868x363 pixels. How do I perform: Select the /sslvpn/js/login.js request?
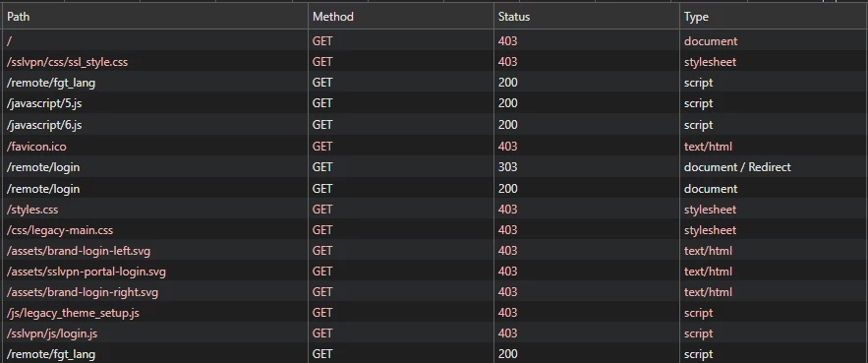(x=434, y=333)
